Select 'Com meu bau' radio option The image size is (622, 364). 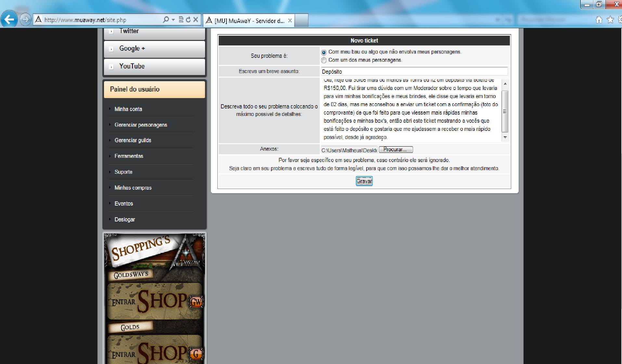[324, 52]
